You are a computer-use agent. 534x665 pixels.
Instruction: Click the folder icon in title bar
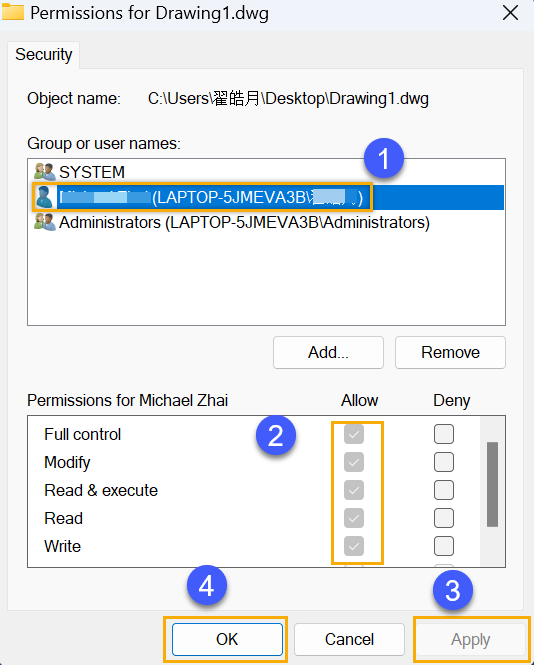tap(13, 12)
